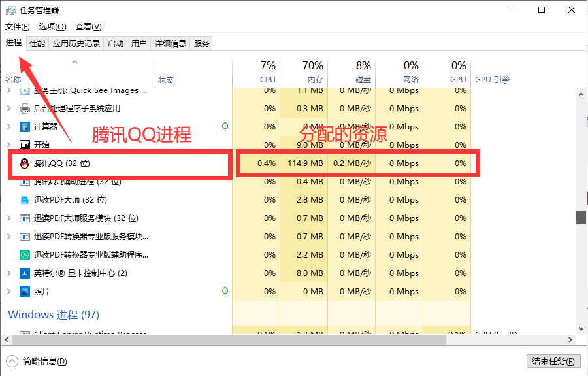
Task: Select the 迅读PDF大师 (32 位) row text
Action: tap(71, 200)
